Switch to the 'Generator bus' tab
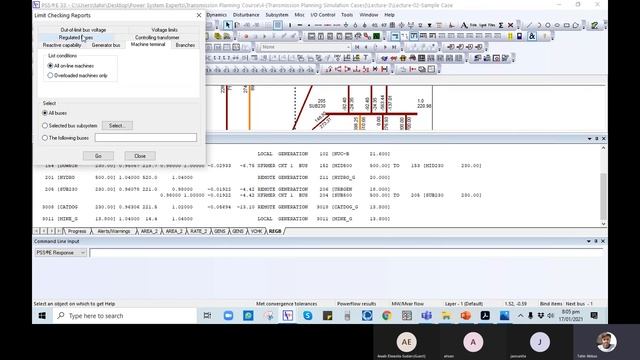The height and width of the screenshot is (360, 640). point(106,45)
